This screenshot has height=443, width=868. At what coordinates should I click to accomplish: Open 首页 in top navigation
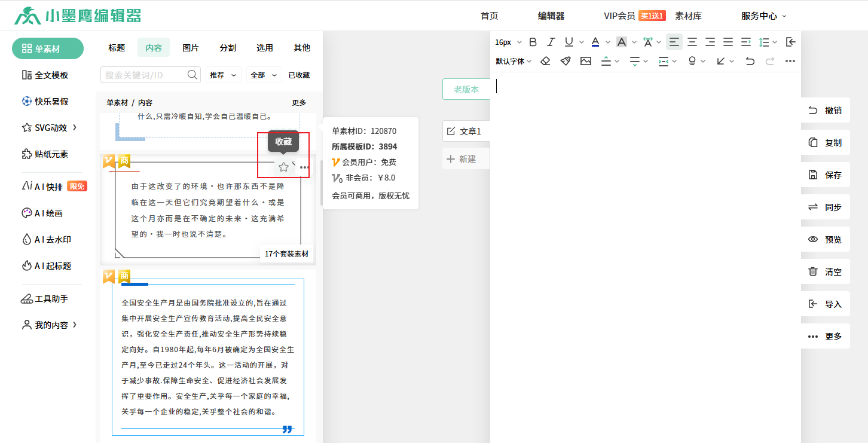click(x=489, y=16)
